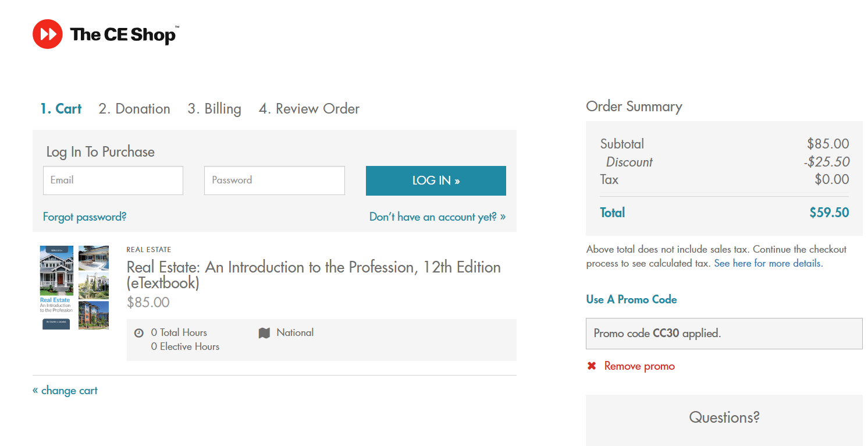The height and width of the screenshot is (446, 868).
Task: Switch to the Donation step
Action: pyautogui.click(x=134, y=108)
